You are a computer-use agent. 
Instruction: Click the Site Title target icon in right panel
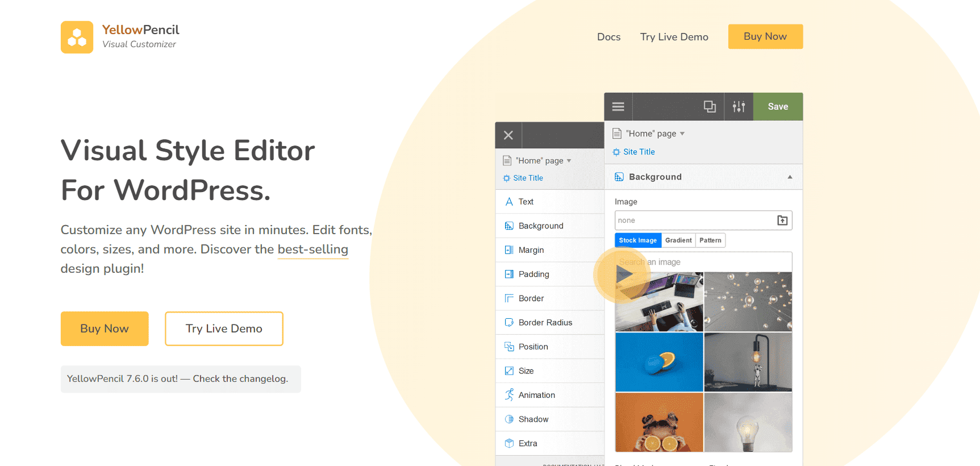(x=616, y=152)
